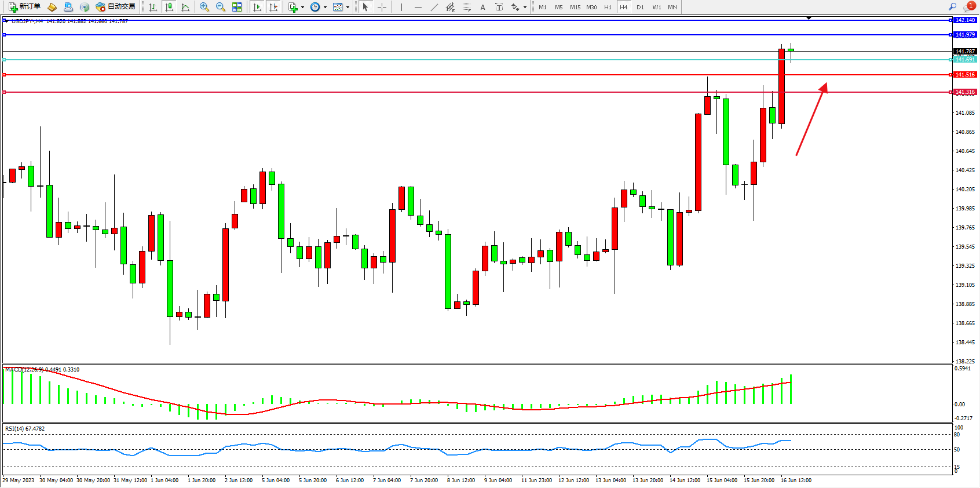
Task: Draw a trendline with the diagonal line tool
Action: pyautogui.click(x=434, y=7)
